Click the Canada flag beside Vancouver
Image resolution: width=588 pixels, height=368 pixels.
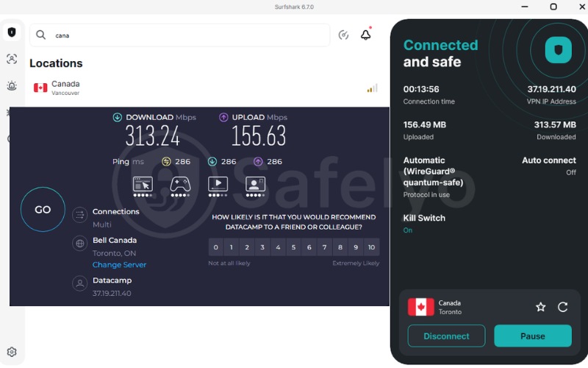[40, 88]
